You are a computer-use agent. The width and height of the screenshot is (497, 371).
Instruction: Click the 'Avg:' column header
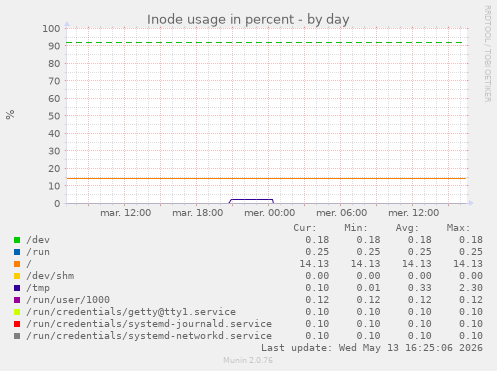(407, 228)
